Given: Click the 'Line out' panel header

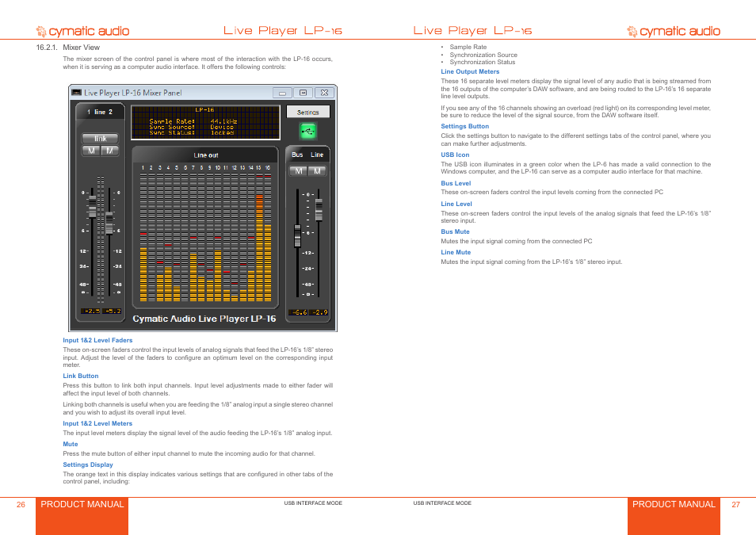Looking at the screenshot, I should tap(205, 155).
